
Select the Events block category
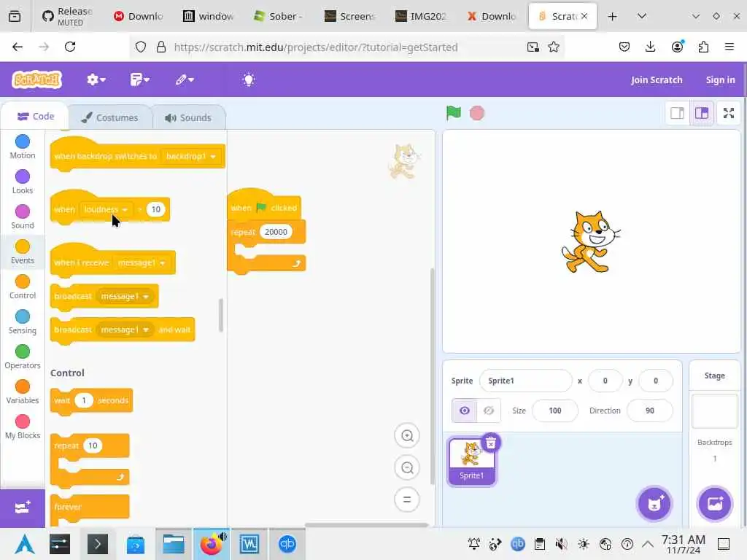pos(23,252)
